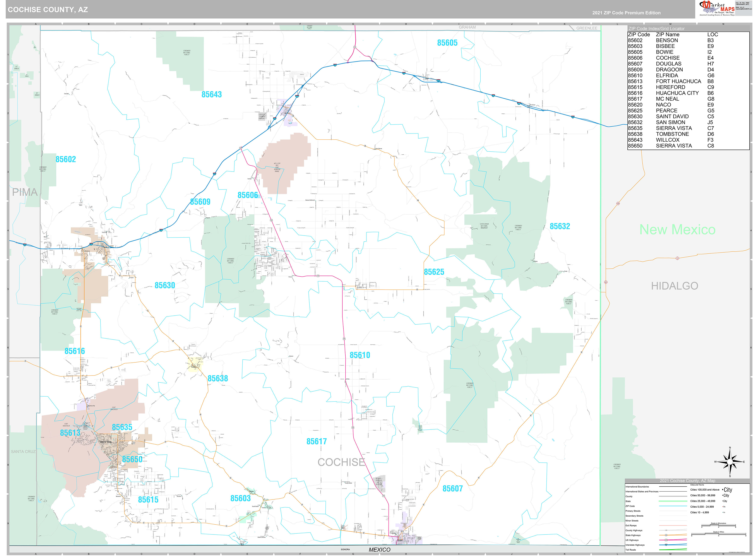Click the Interstate Highways shield in legend
The height and width of the screenshot is (556, 756).
click(666, 544)
